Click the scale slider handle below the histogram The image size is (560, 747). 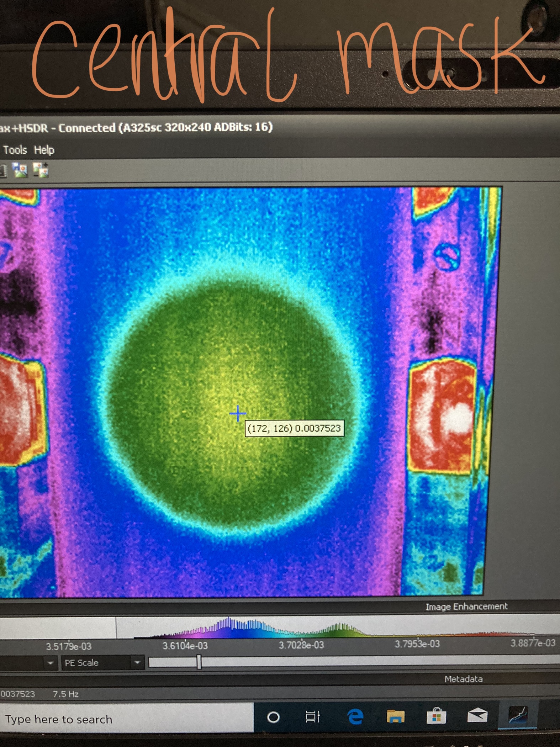199,662
